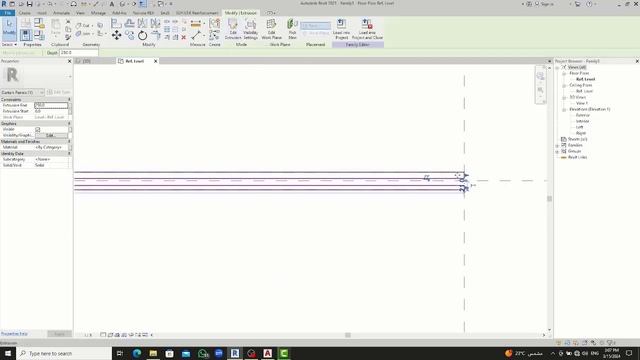Click Load into Project and Close
Image resolution: width=640 pixels, height=360 pixels.
(x=367, y=29)
